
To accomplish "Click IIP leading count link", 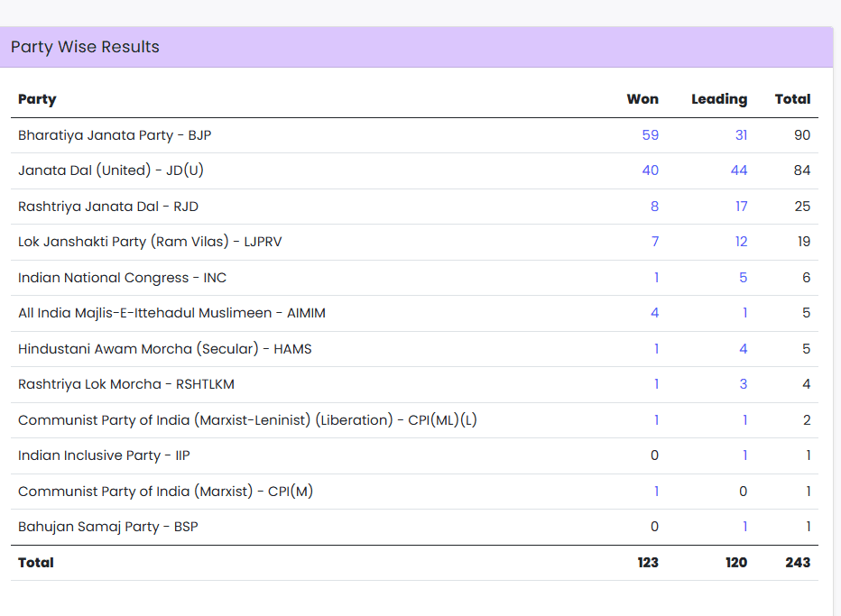I will click(745, 455).
